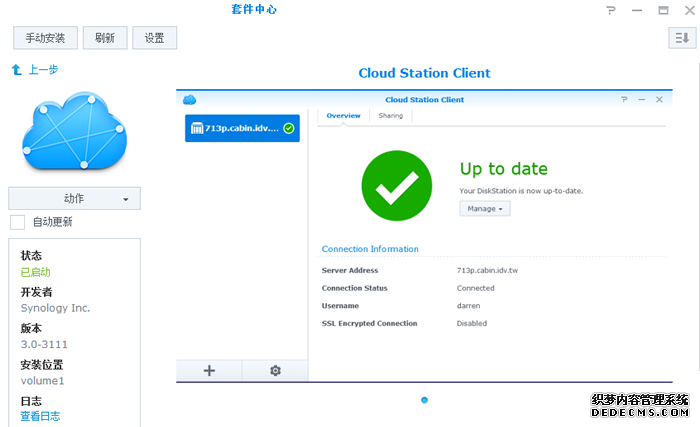Click the Cloud Station cloud package icon
The width and height of the screenshot is (700, 427).
point(75,131)
